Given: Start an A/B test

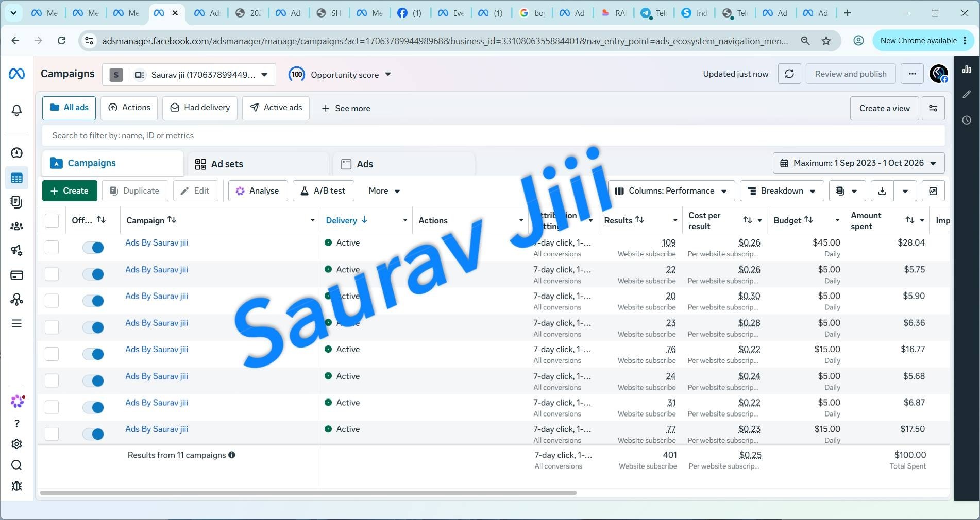Looking at the screenshot, I should point(323,191).
